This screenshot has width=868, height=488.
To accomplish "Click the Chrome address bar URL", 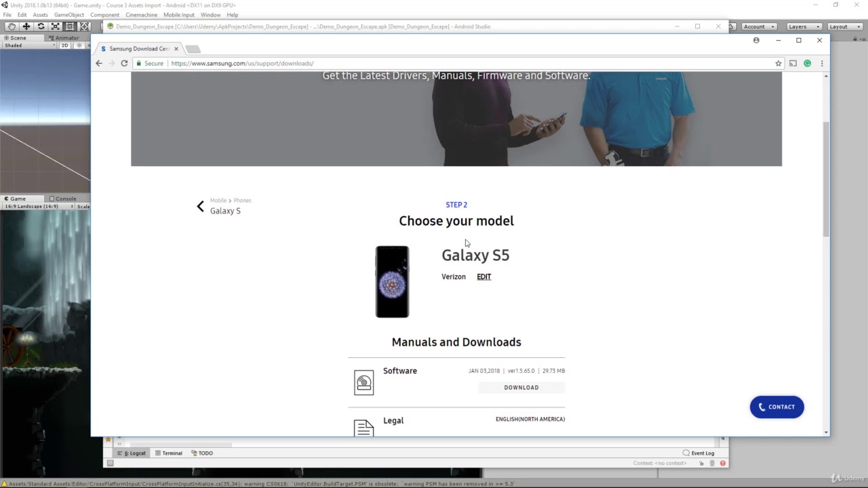I will [x=242, y=63].
